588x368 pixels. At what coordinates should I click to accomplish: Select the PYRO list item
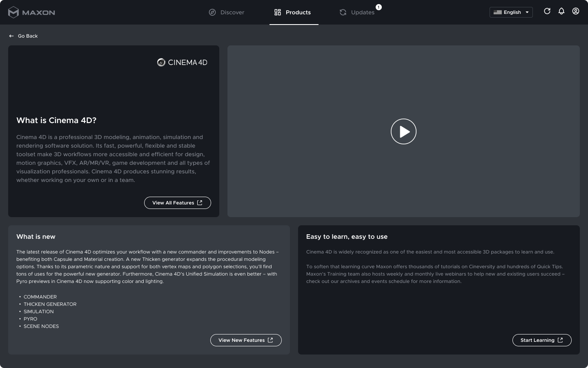pos(30,319)
